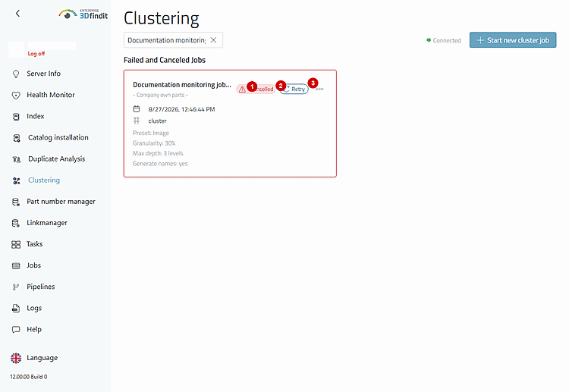Open the Help menu item
This screenshot has width=569, height=392.
click(x=34, y=330)
